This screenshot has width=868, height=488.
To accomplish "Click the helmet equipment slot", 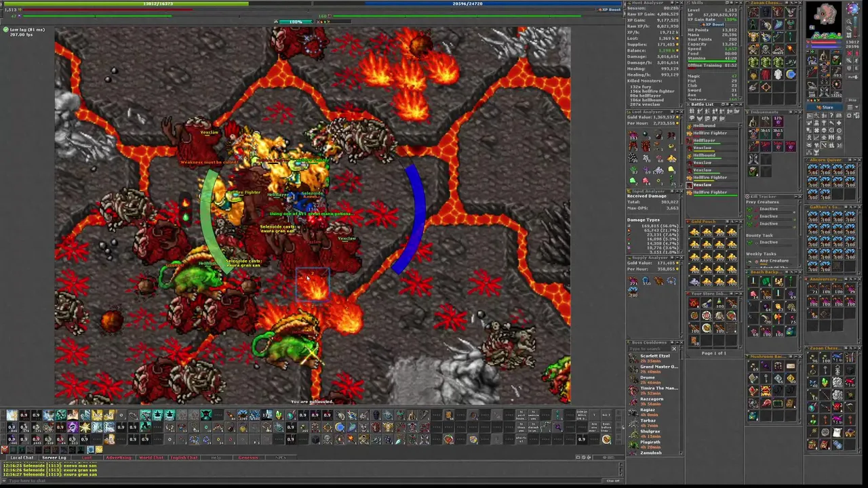I will (824, 55).
